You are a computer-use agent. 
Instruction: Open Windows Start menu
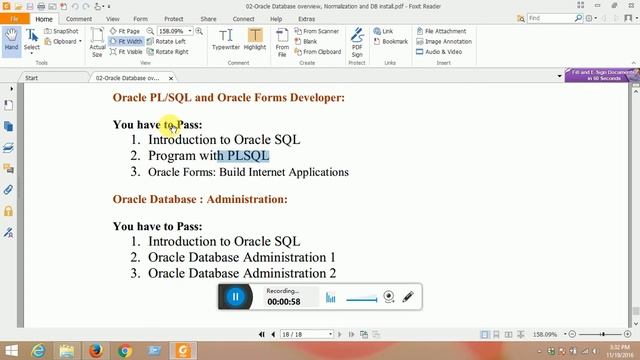pos(11,351)
